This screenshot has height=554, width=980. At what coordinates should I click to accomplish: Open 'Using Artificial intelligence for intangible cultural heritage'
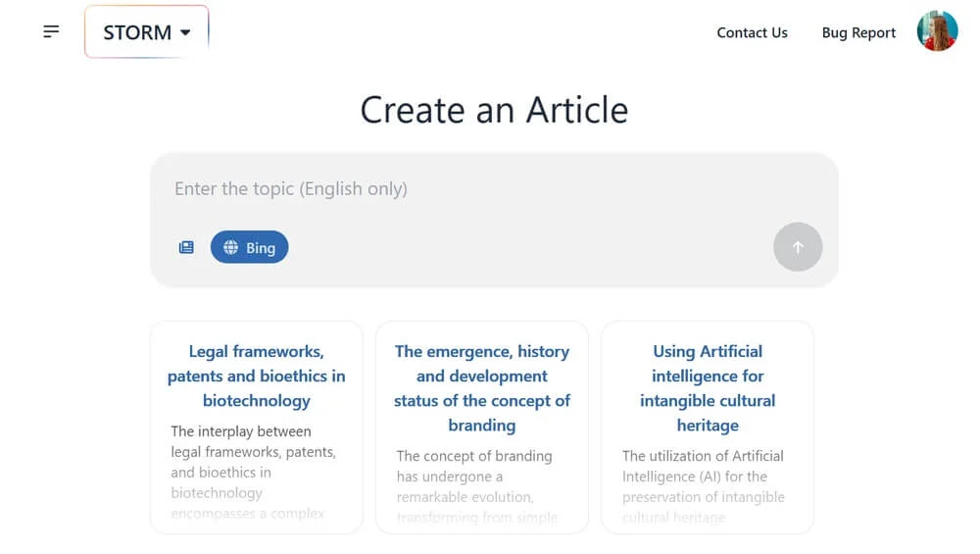click(707, 387)
